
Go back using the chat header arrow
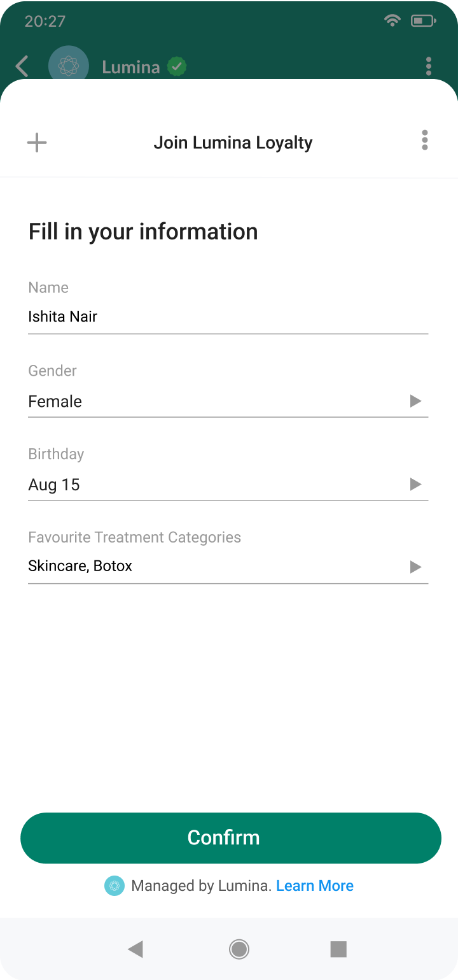point(23,66)
